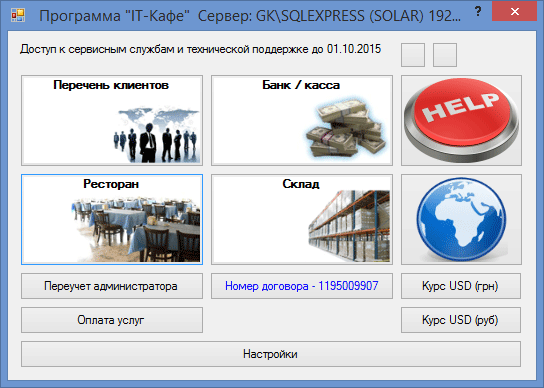
Task: Click the red HELP button image
Action: 461,120
